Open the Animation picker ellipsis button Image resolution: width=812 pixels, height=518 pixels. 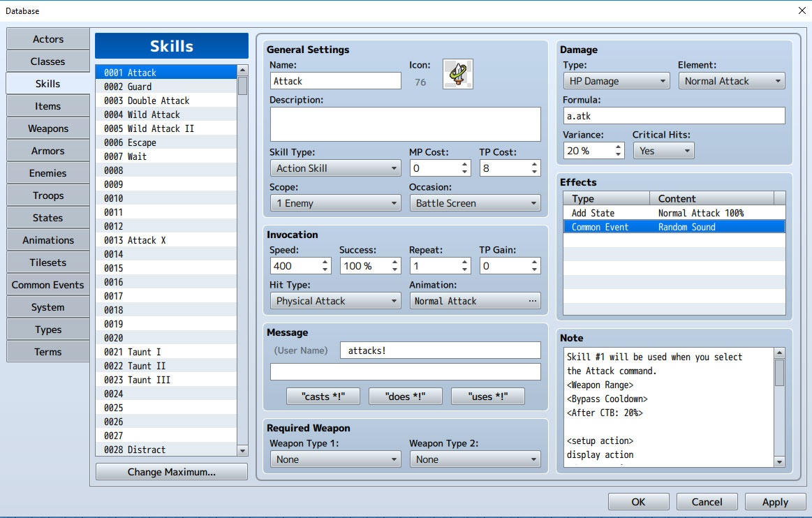pyautogui.click(x=532, y=301)
